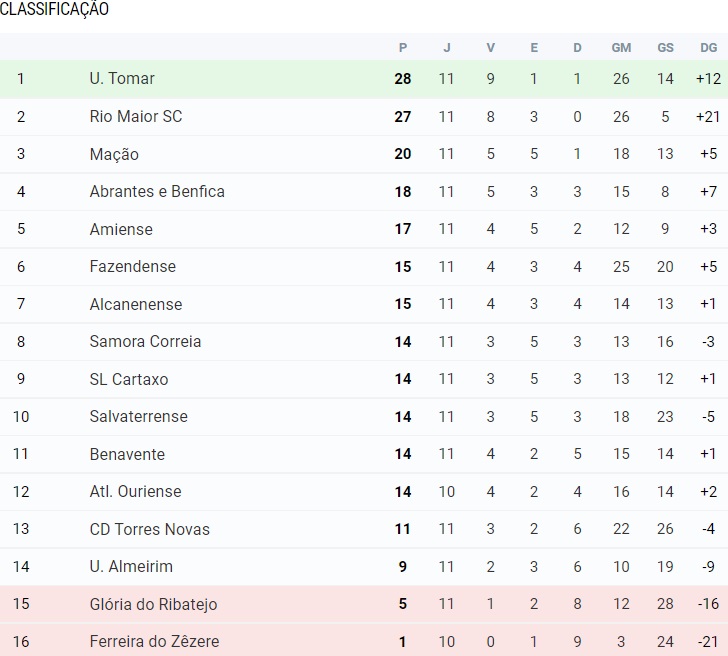This screenshot has width=728, height=656.
Task: Open U. Almeirim team page
Action: coord(131,567)
